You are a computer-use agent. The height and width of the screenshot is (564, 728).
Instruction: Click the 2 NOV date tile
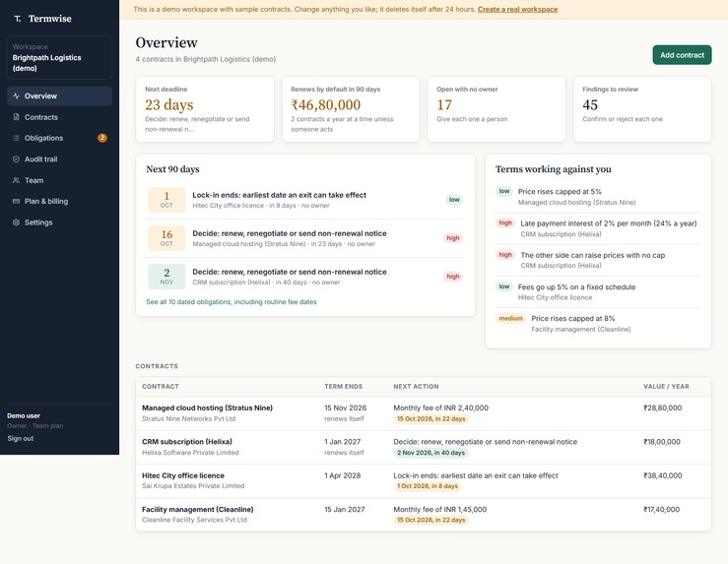coord(166,277)
